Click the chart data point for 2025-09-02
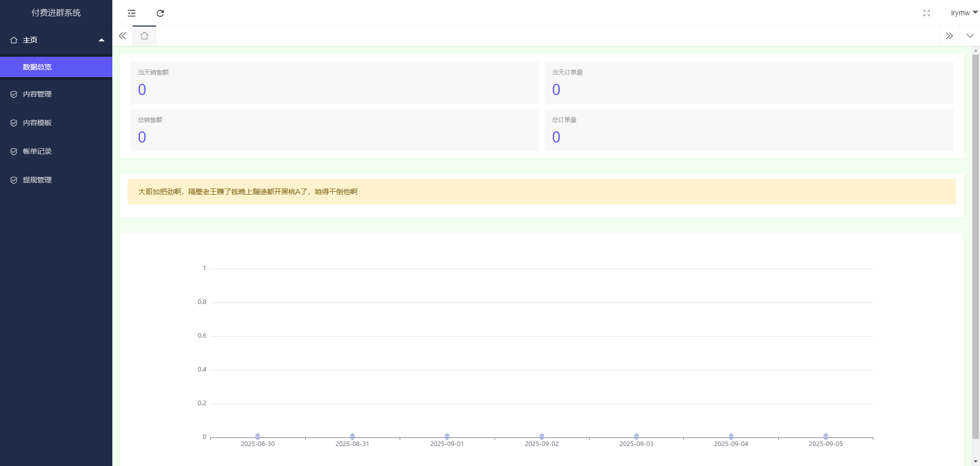980x466 pixels. tap(542, 436)
